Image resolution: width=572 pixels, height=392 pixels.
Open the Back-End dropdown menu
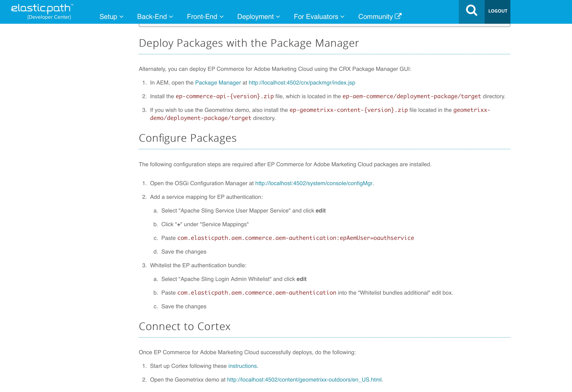pos(155,17)
